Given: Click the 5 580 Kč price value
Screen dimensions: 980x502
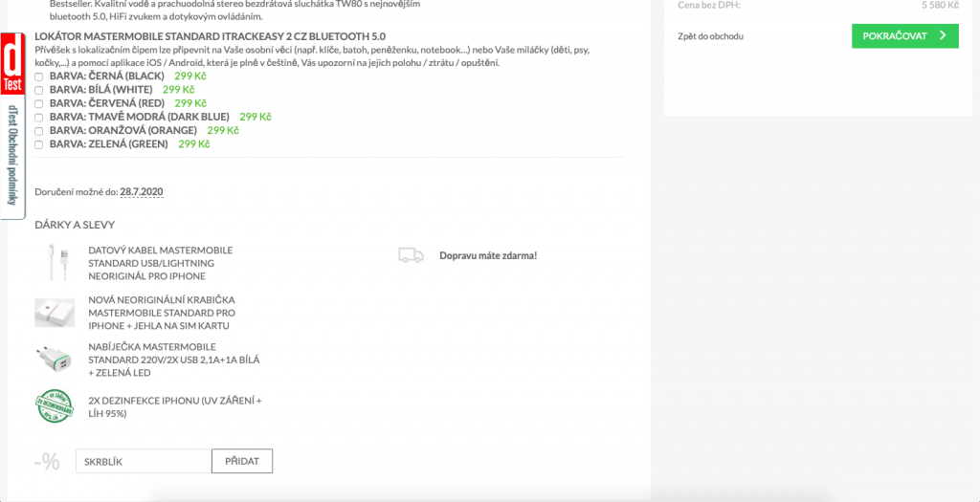Looking at the screenshot, I should pos(940,5).
